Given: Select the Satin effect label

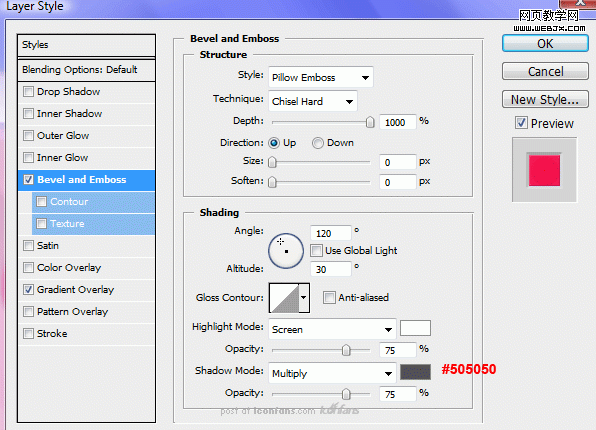Looking at the screenshot, I should (48, 246).
